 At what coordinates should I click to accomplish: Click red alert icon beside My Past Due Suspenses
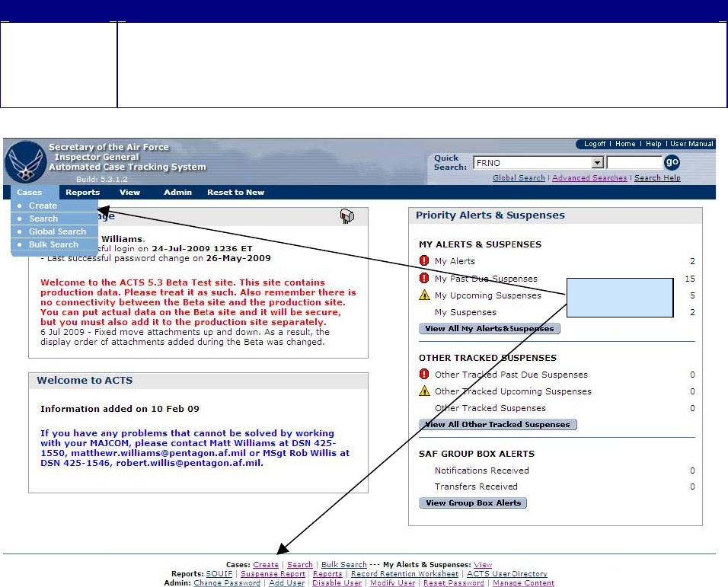[x=424, y=278]
